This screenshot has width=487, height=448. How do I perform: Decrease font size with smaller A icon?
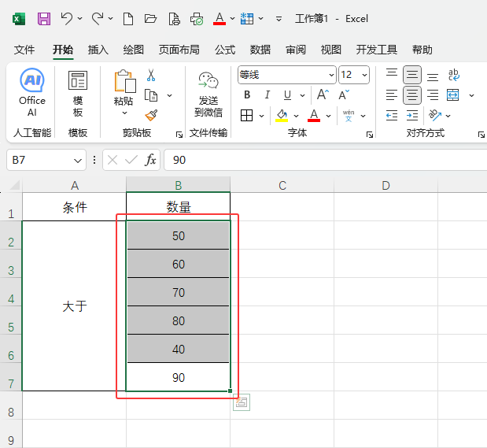pyautogui.click(x=344, y=94)
